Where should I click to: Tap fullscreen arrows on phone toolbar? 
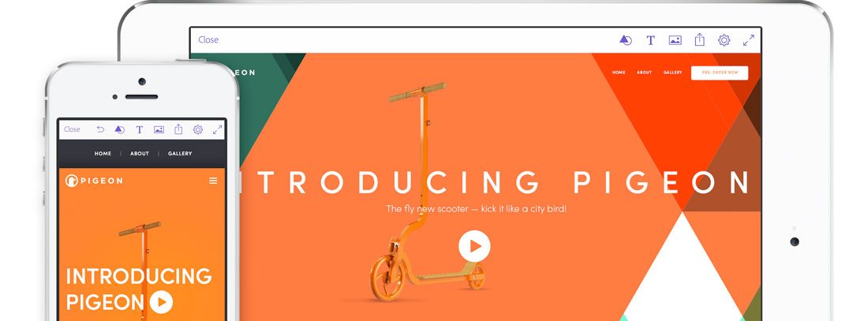coord(218,129)
